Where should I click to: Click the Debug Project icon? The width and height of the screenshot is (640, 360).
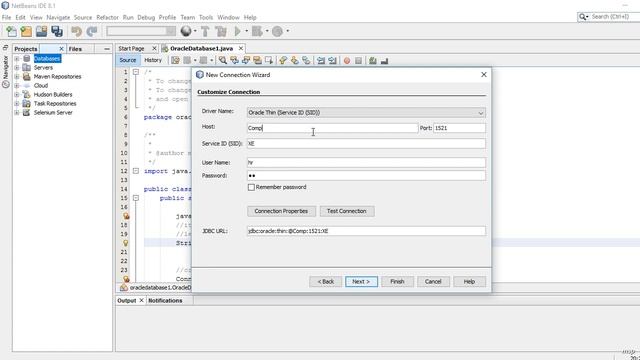(257, 31)
